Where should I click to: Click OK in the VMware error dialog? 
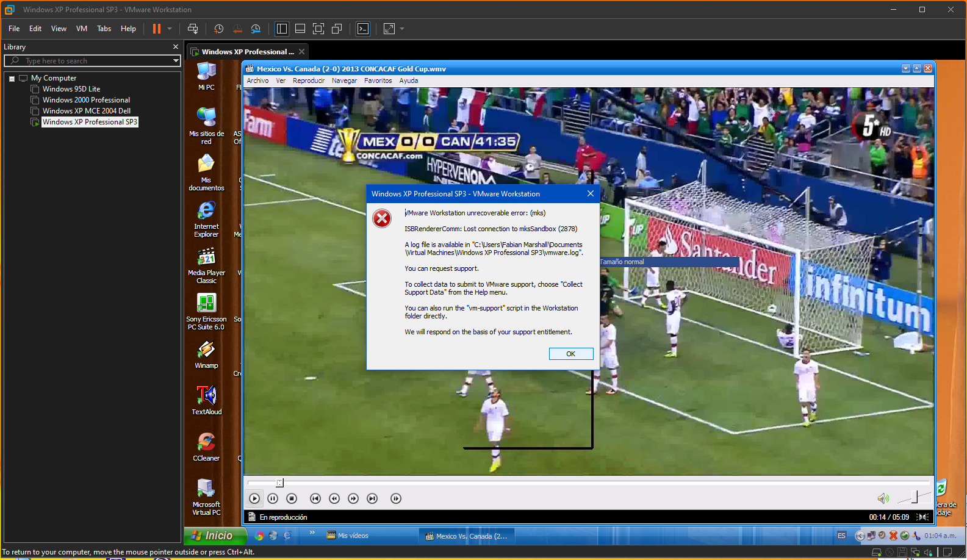(571, 354)
